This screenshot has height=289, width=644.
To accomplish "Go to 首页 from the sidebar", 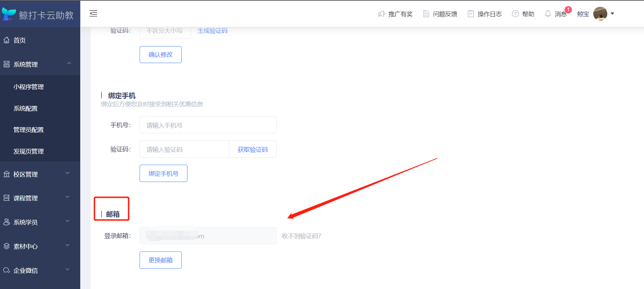I will click(x=20, y=40).
